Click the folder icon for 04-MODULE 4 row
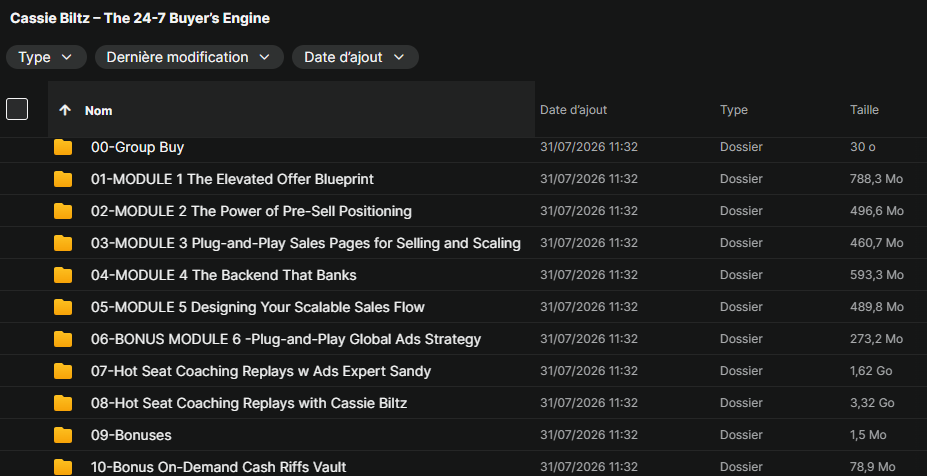927x476 pixels. 63,275
